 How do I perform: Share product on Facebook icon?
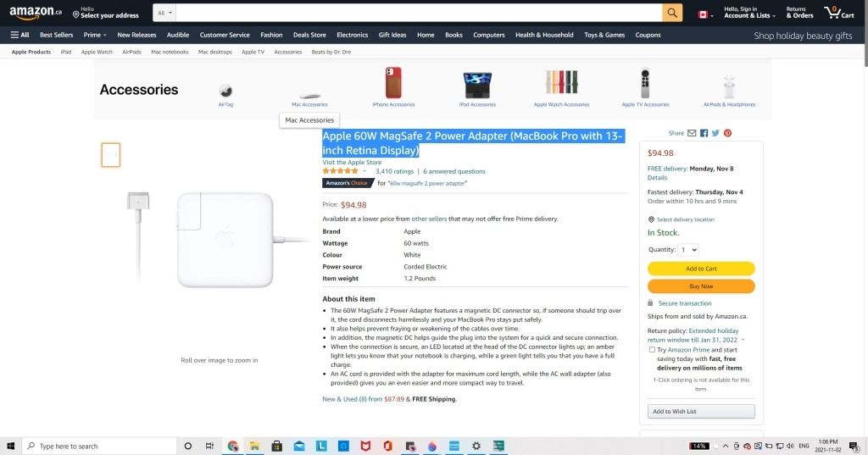[704, 133]
